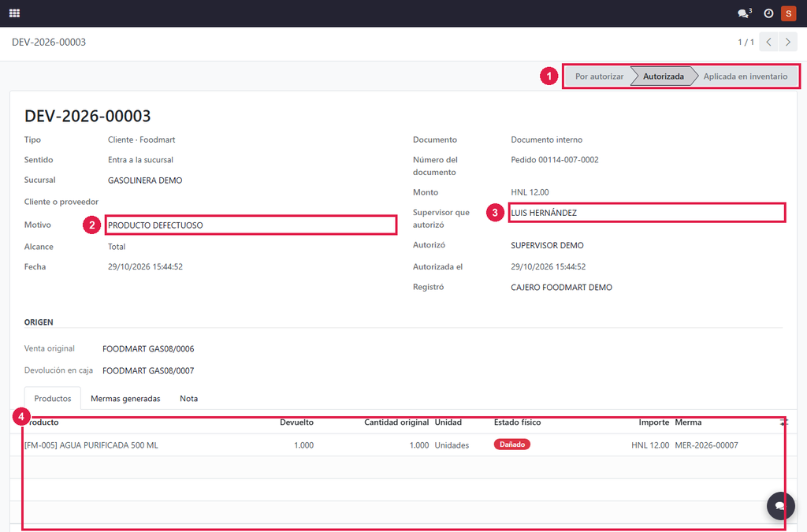
Task: Select Aplicada en inventario status stage
Action: tap(746, 76)
